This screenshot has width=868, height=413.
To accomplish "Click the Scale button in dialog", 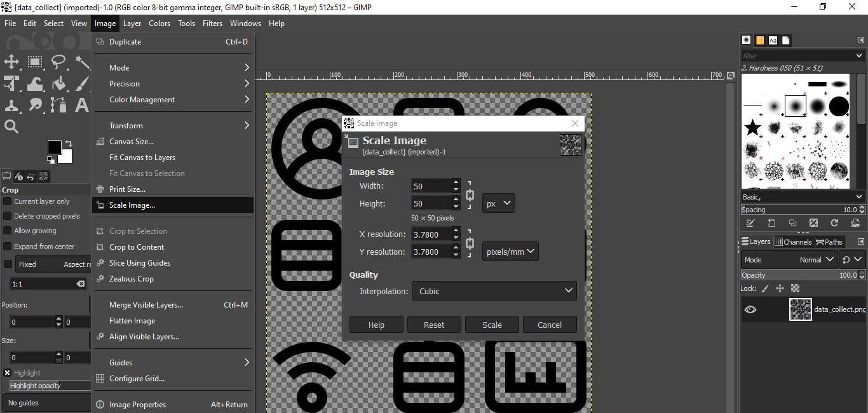I will click(492, 325).
